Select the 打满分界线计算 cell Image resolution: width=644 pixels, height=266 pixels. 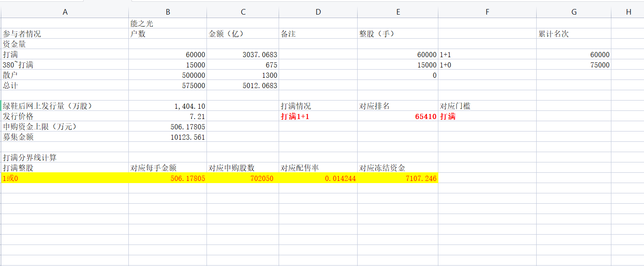pyautogui.click(x=65, y=158)
